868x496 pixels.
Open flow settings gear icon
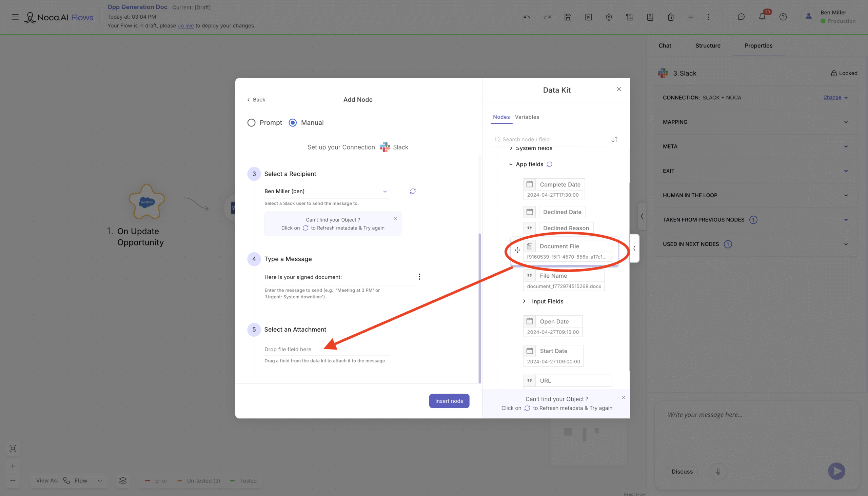[609, 17]
